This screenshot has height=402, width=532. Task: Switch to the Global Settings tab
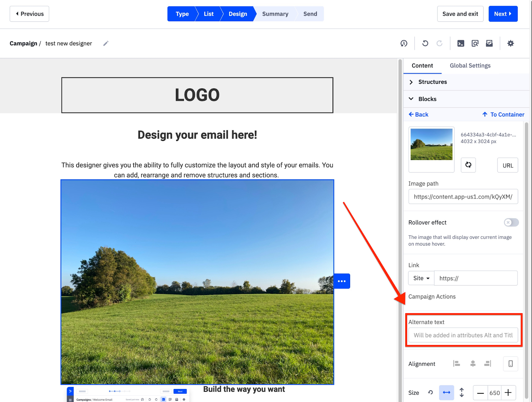[470, 66]
